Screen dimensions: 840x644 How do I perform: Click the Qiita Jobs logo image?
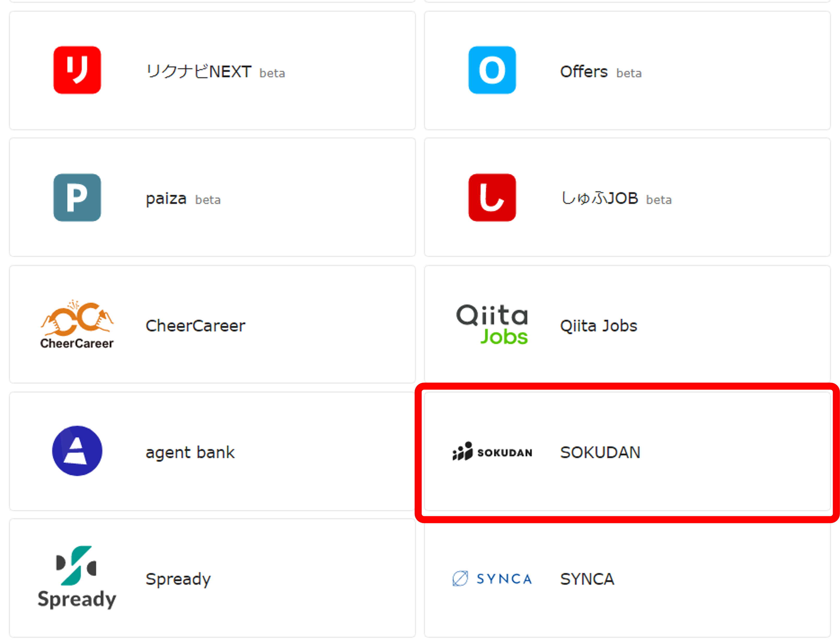(492, 324)
